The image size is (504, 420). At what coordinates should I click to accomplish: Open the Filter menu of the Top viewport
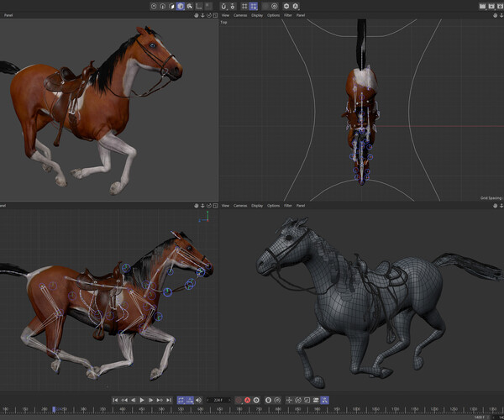click(288, 15)
